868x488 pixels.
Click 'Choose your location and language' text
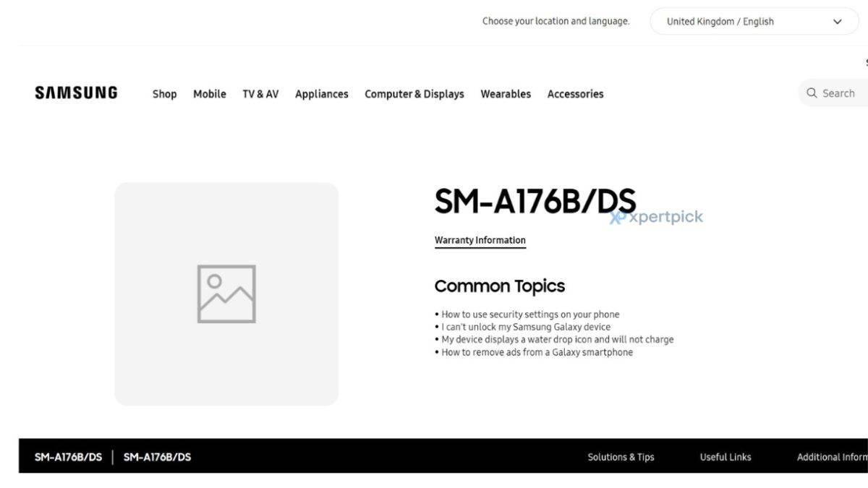[556, 22]
